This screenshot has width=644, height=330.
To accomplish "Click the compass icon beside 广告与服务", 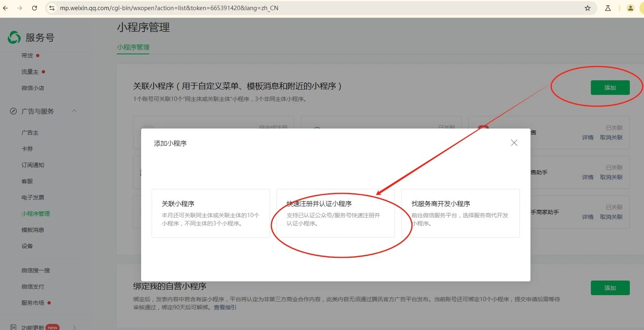I will point(13,111).
